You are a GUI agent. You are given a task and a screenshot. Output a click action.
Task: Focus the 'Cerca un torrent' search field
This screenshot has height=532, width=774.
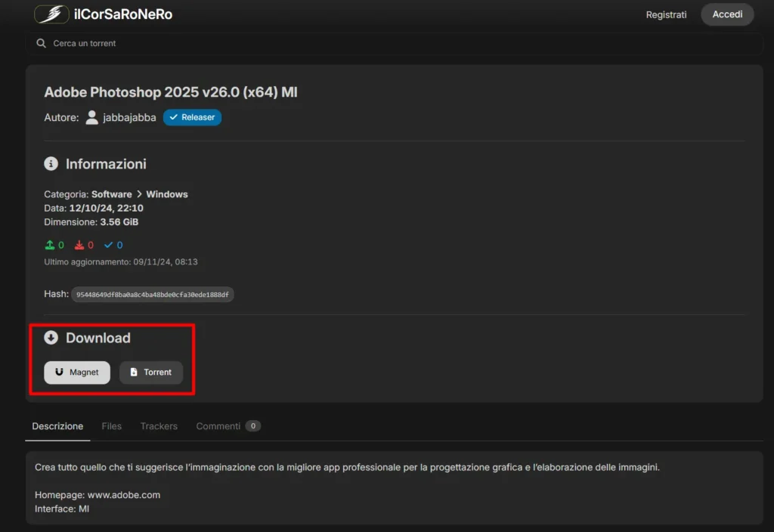[x=394, y=43]
